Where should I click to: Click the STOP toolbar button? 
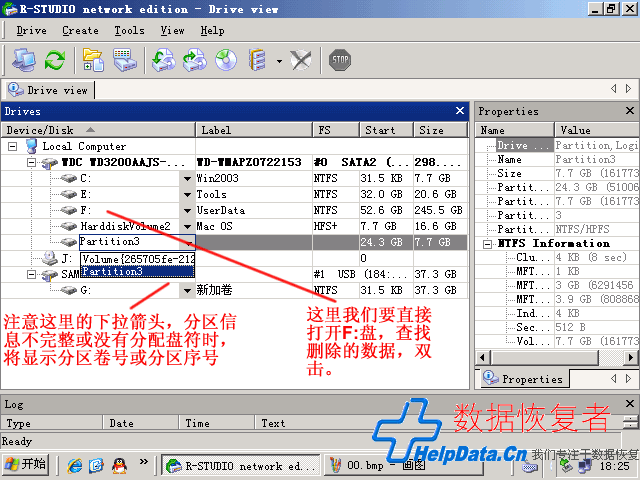coord(340,60)
